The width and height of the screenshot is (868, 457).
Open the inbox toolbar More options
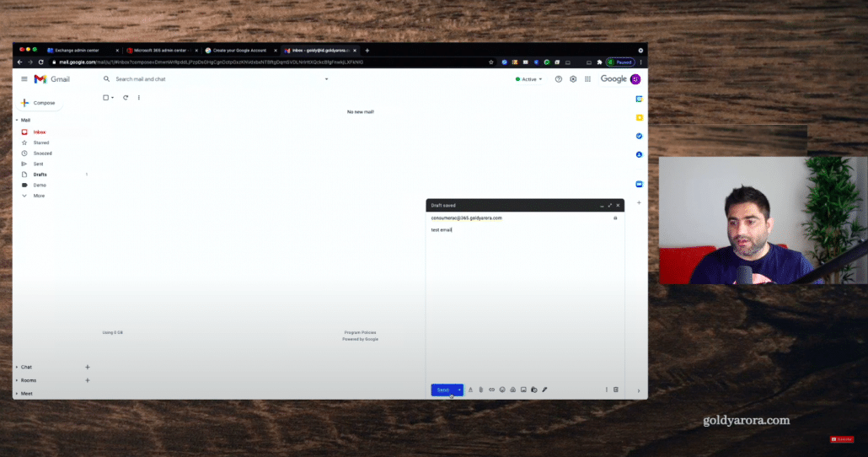coord(139,98)
